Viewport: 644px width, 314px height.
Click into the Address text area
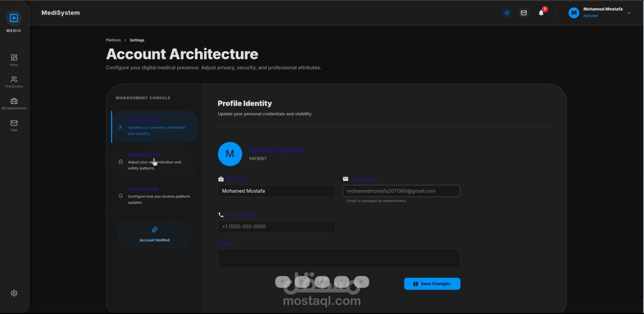(x=339, y=258)
